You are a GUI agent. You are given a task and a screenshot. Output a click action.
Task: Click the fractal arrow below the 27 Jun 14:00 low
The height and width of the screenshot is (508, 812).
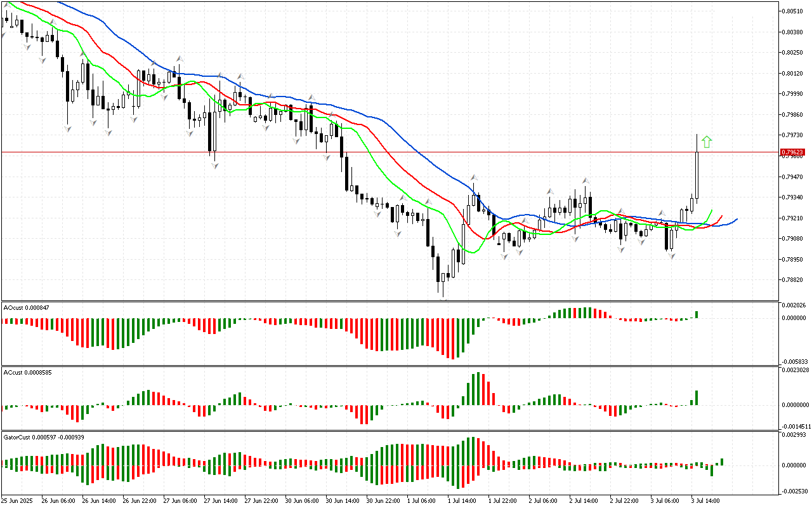click(x=215, y=165)
